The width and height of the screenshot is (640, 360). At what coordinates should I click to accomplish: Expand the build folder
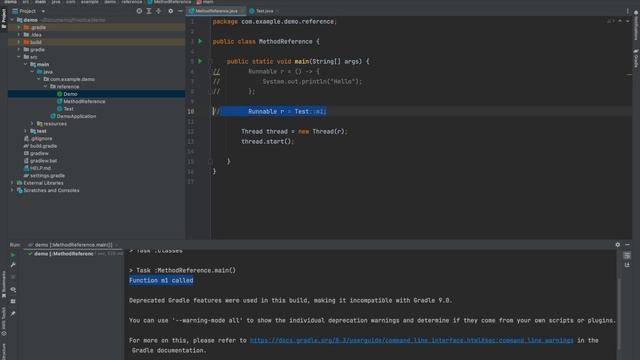tap(19, 42)
